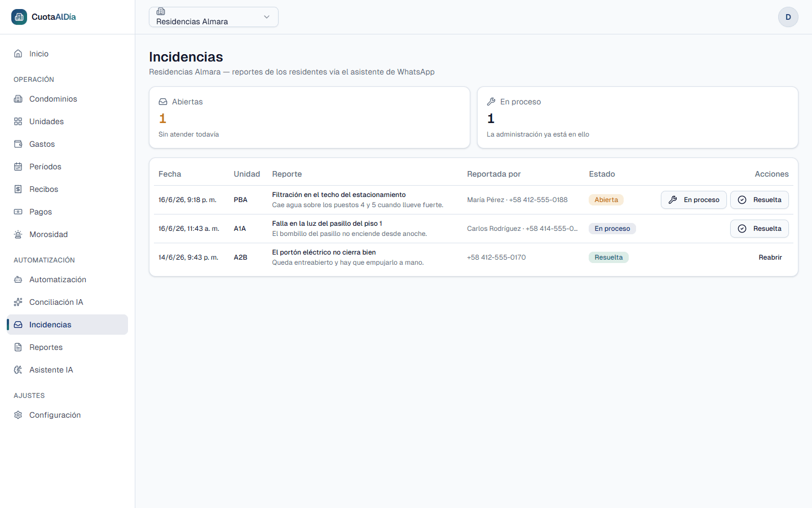The height and width of the screenshot is (508, 812).
Task: Click the Abierta status badge
Action: pyautogui.click(x=606, y=200)
